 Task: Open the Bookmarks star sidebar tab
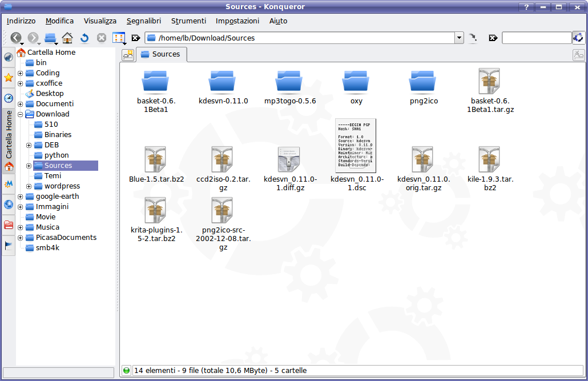point(9,77)
